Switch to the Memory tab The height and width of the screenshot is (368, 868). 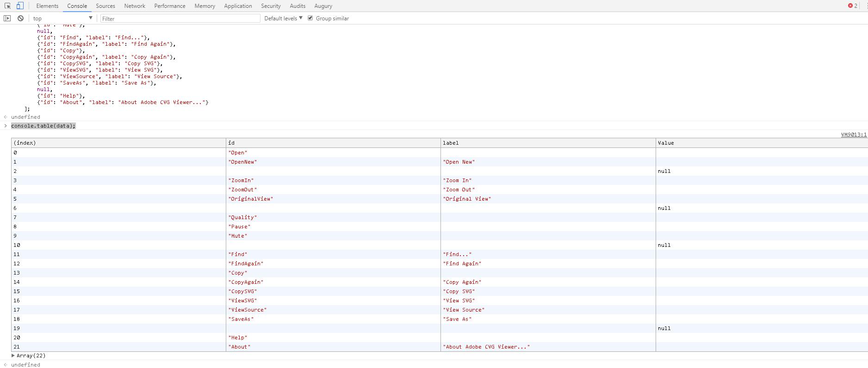coord(205,6)
